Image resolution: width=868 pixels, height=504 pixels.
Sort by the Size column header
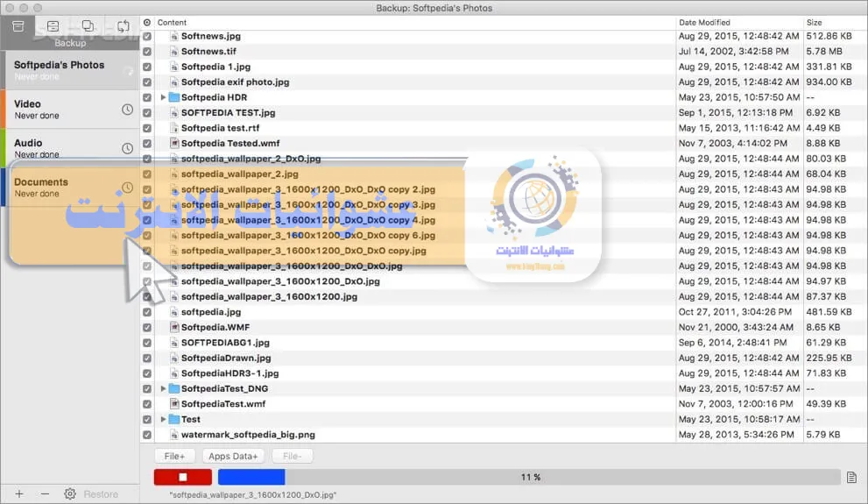click(x=814, y=23)
